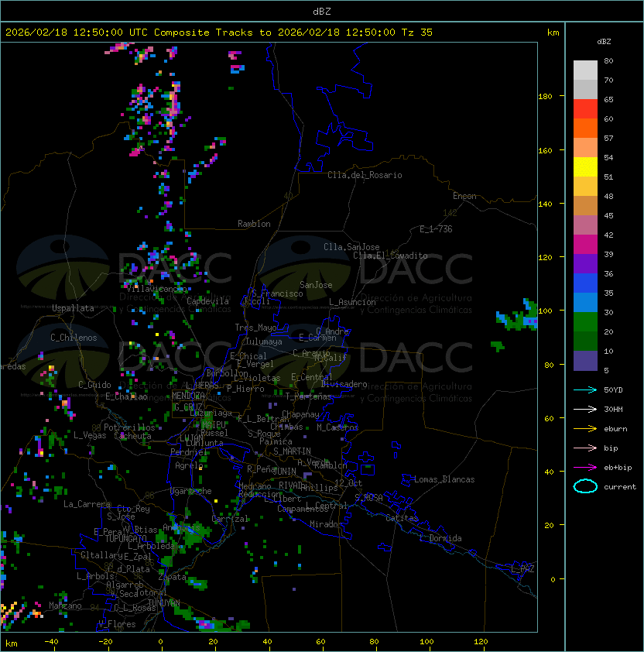Pick the gray 65-70 dBZ swatch
The width and height of the screenshot is (644, 652).
click(585, 89)
